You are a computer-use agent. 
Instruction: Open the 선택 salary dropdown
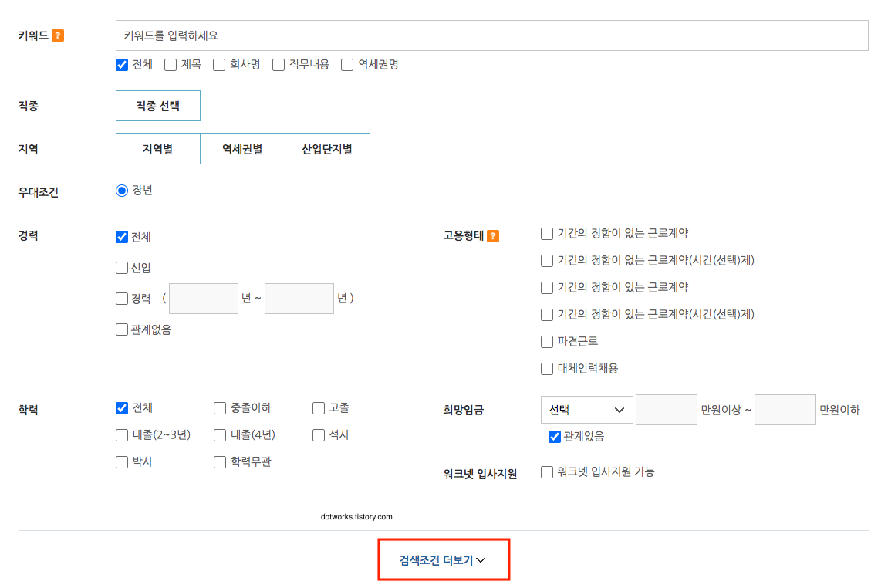pyautogui.click(x=586, y=409)
